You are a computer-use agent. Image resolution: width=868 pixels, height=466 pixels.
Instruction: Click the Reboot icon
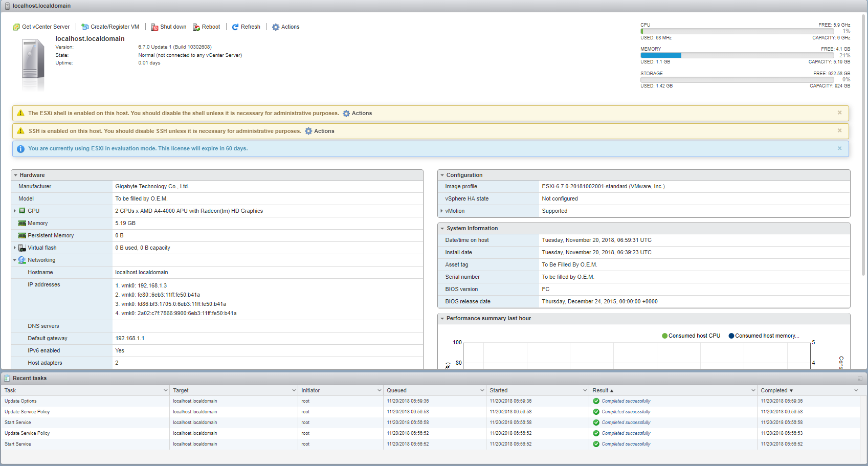click(x=196, y=27)
